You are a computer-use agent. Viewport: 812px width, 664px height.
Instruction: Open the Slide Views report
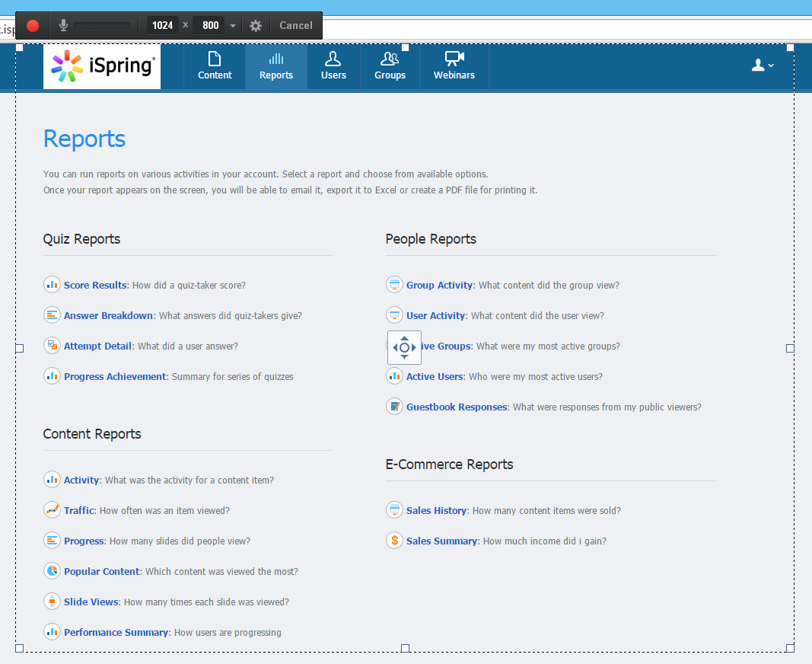(91, 602)
